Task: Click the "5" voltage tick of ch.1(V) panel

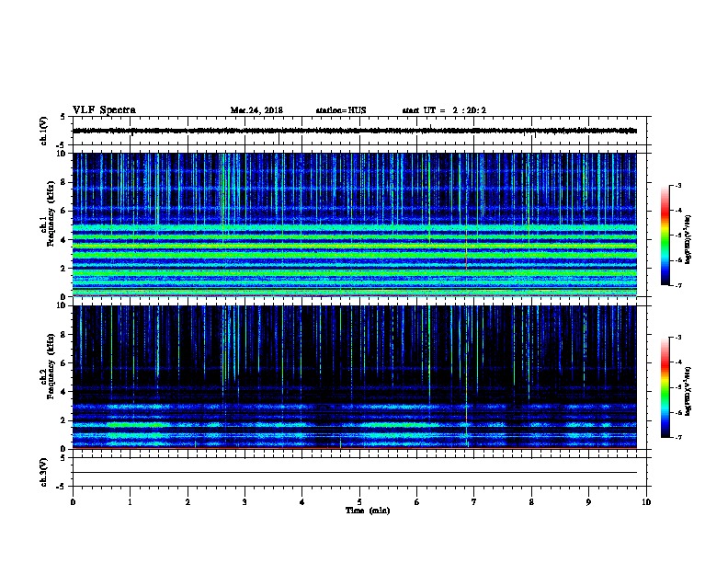Action: [x=63, y=117]
